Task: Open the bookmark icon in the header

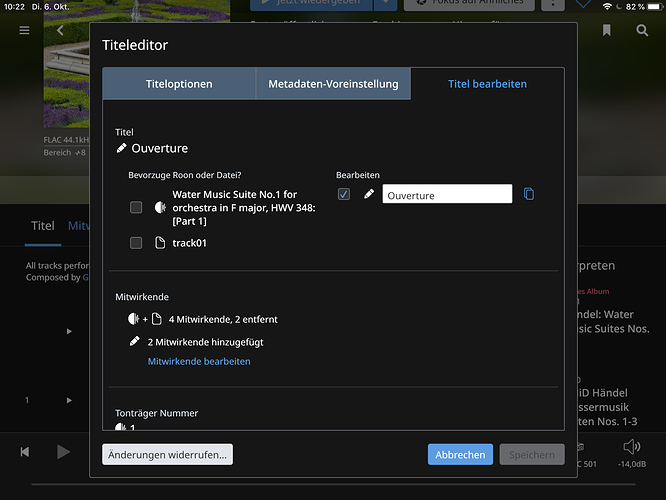Action: pos(607,30)
